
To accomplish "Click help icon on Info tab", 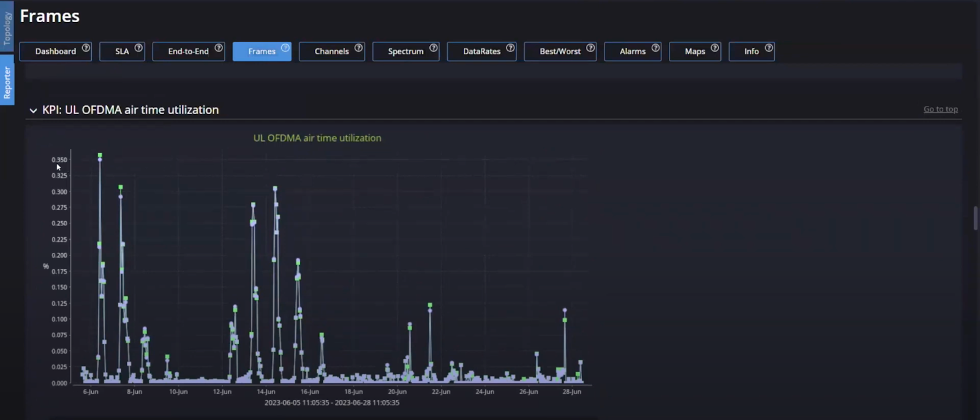I will click(x=768, y=48).
